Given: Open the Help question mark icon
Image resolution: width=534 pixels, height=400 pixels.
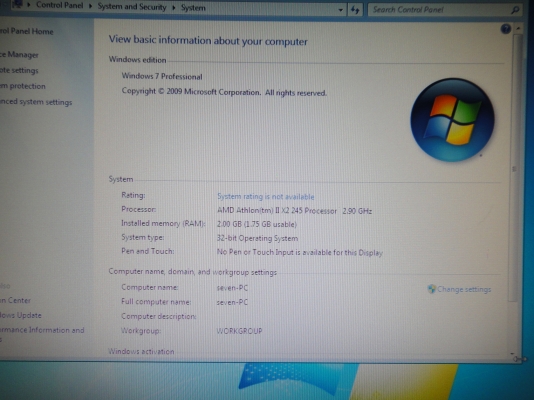Looking at the screenshot, I should [x=506, y=29].
